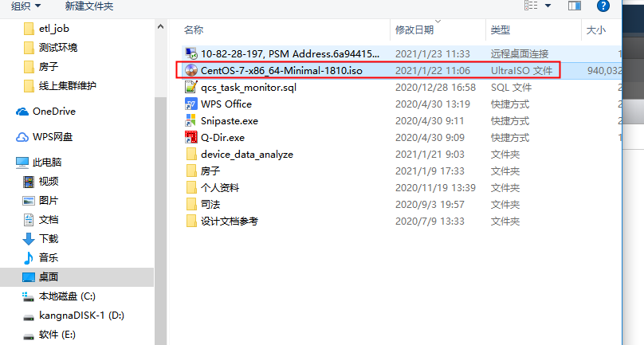The image size is (644, 345).
Task: Click the WPS Office shortcut icon
Action: [191, 104]
